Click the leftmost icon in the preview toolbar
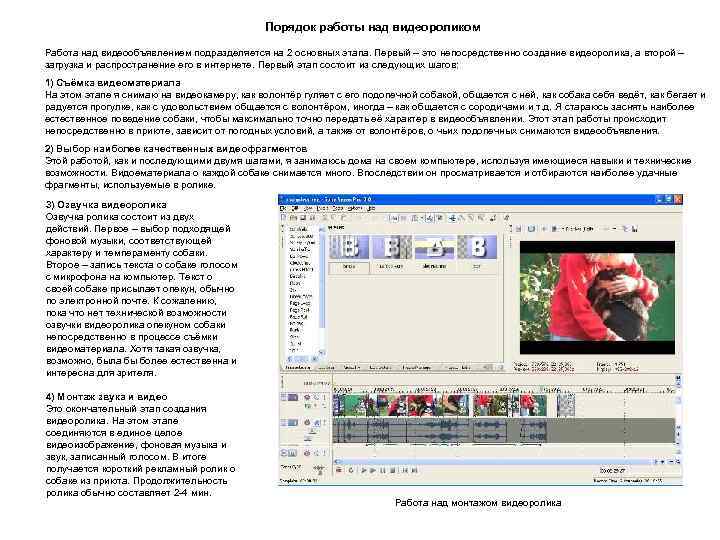This screenshot has height=540, width=720. click(518, 229)
